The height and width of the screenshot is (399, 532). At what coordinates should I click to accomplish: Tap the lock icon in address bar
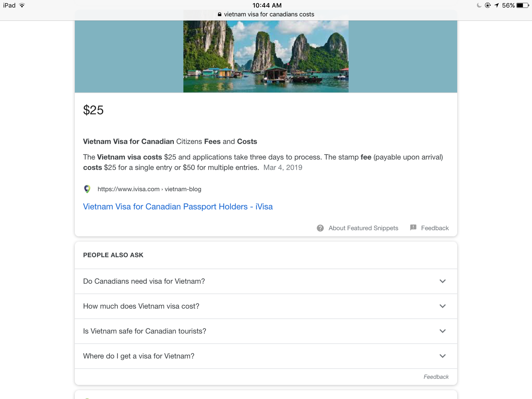(x=220, y=15)
